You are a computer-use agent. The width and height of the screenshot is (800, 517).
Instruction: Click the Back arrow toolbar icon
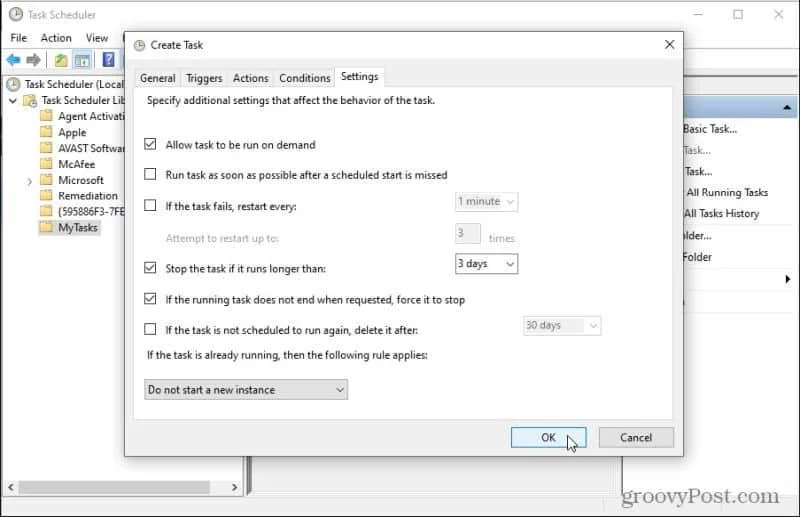click(13, 60)
